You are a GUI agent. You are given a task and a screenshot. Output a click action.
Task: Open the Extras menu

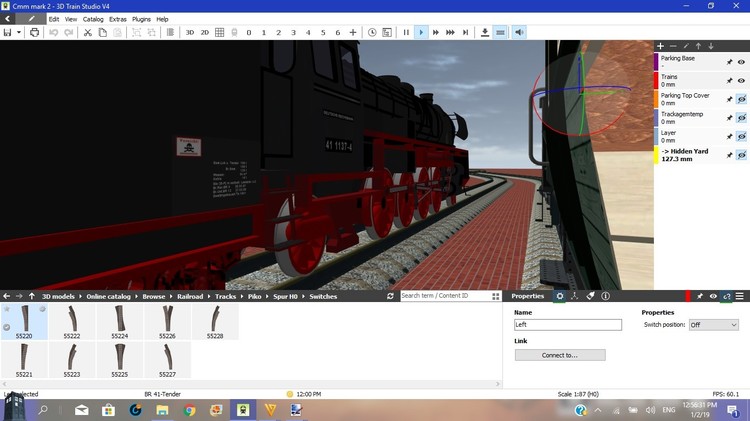tap(118, 19)
